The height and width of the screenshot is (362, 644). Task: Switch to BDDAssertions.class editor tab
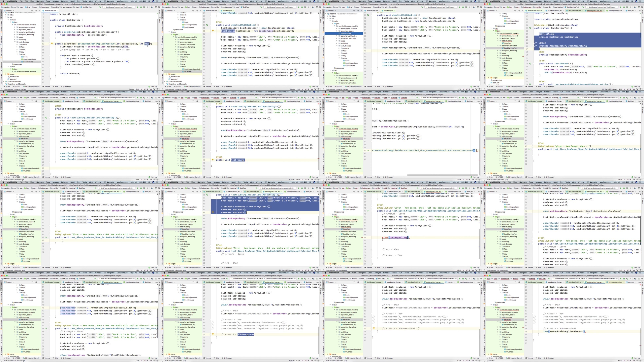tap(615, 282)
